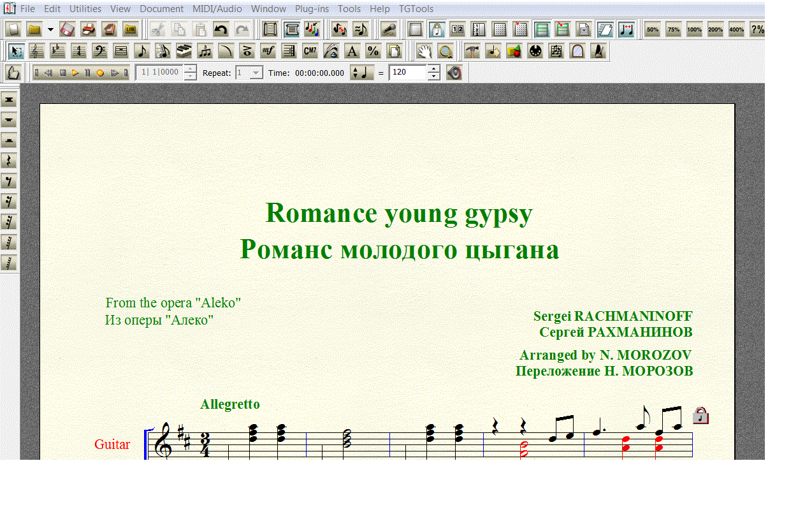Viewport: 812px width, 521px height.
Task: Click the record button in playback controls
Action: pyautogui.click(x=100, y=73)
